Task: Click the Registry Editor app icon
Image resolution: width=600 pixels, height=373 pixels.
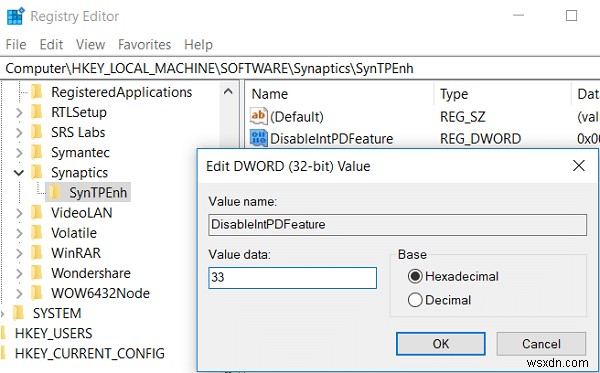Action: point(15,16)
